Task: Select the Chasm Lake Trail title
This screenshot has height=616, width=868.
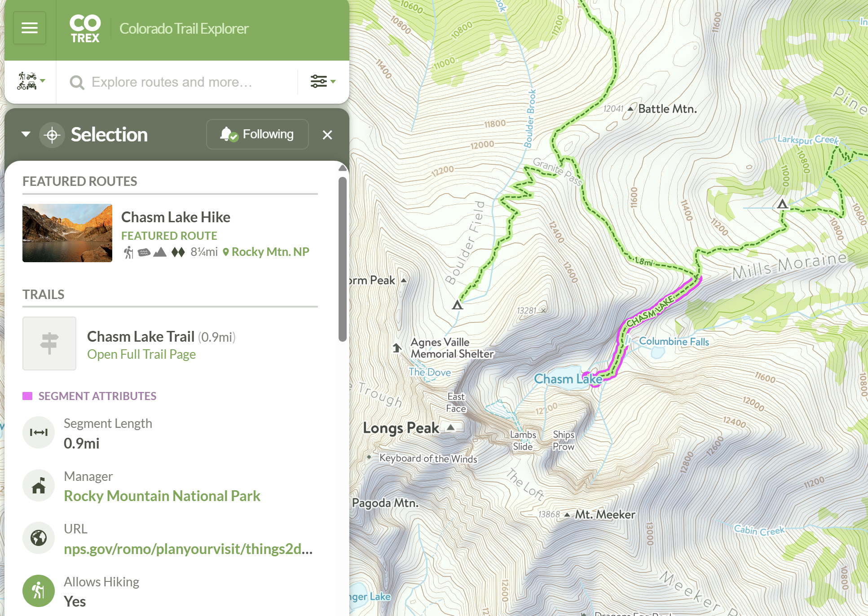Action: tap(141, 337)
